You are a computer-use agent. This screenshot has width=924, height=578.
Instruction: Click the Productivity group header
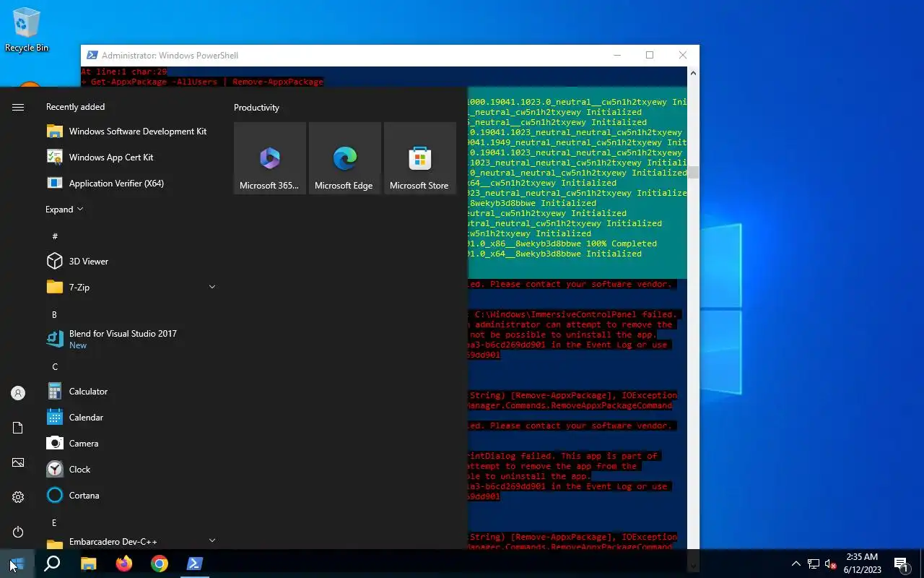tap(256, 107)
